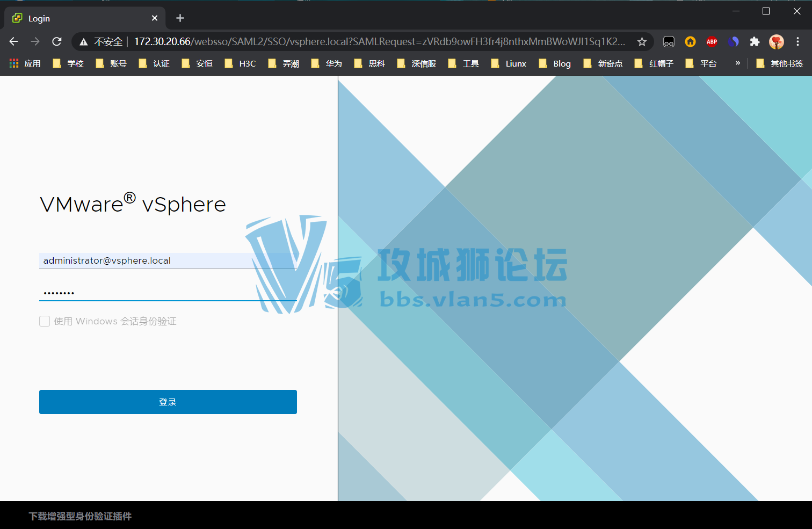Click the dark rounded camera-like extension icon

pos(669,41)
